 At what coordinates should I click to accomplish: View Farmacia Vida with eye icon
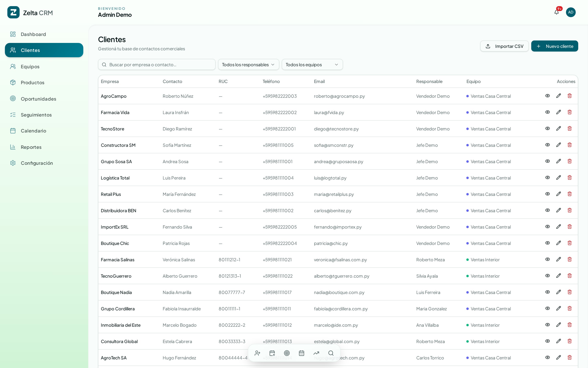point(547,112)
